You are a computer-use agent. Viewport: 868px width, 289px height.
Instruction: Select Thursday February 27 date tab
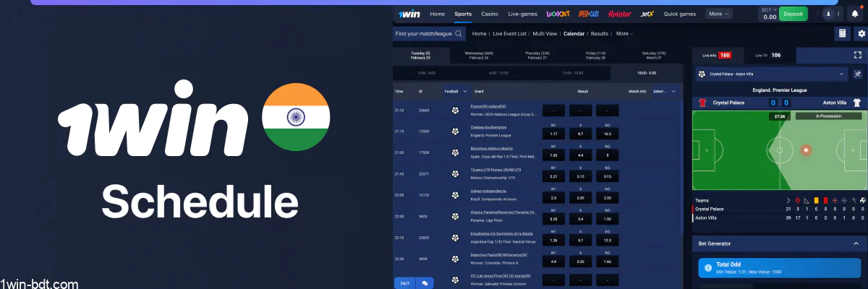(537, 55)
